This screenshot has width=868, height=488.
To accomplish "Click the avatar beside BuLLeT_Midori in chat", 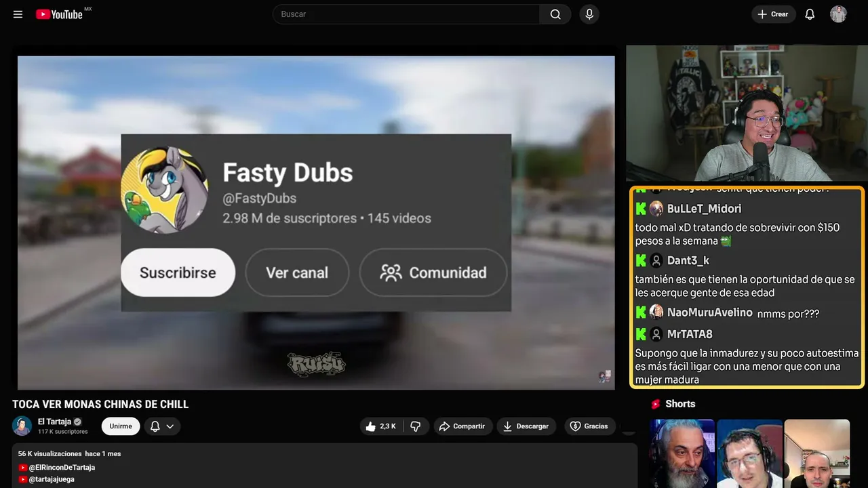I will click(x=656, y=209).
